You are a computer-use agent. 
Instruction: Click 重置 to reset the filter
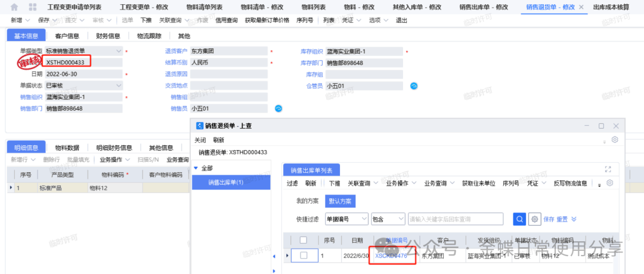point(562,219)
